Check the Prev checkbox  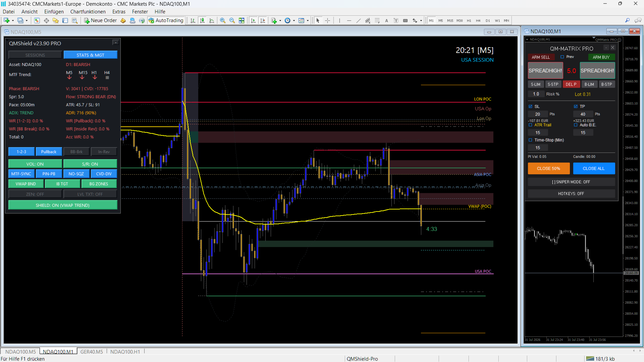click(562, 57)
